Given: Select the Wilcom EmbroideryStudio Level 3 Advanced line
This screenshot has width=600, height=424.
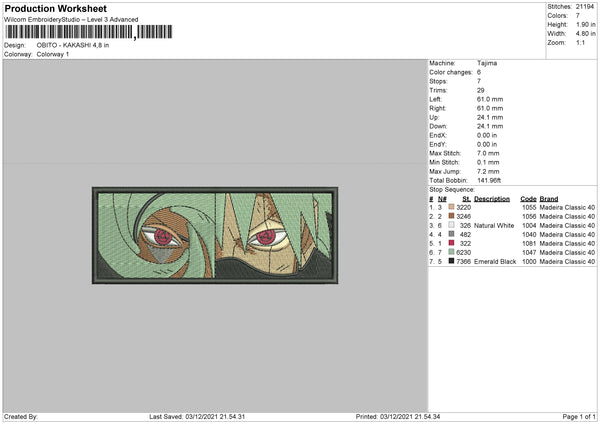Looking at the screenshot, I should [x=71, y=20].
